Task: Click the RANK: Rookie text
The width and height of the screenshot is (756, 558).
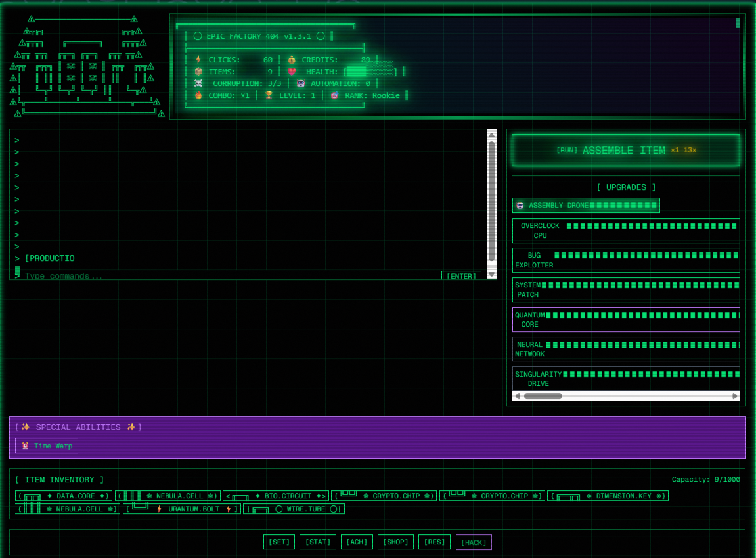Action: click(x=372, y=95)
